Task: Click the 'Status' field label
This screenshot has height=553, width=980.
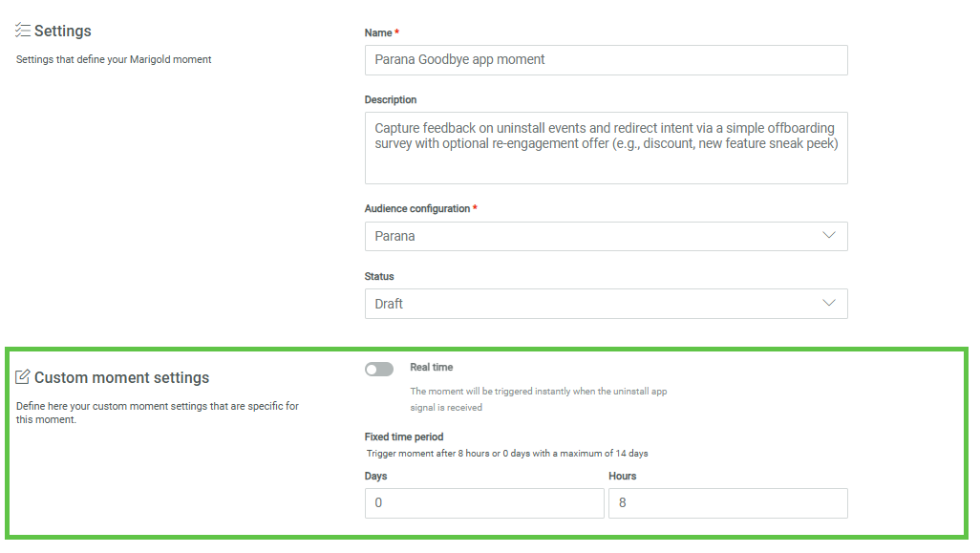Action: pos(379,276)
